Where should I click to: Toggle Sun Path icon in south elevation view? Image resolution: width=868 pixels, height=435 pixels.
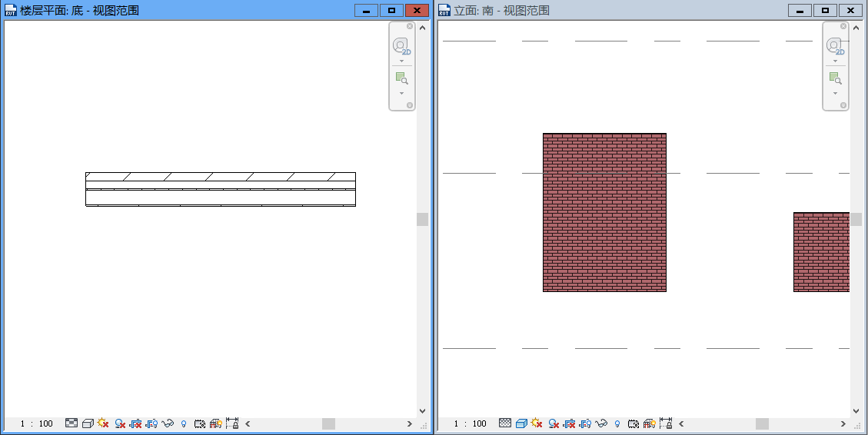537,423
